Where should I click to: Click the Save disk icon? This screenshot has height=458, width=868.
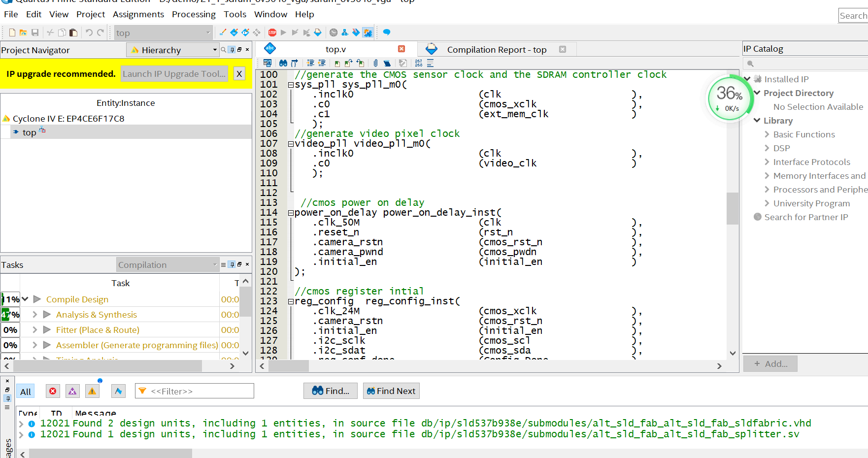[35, 33]
